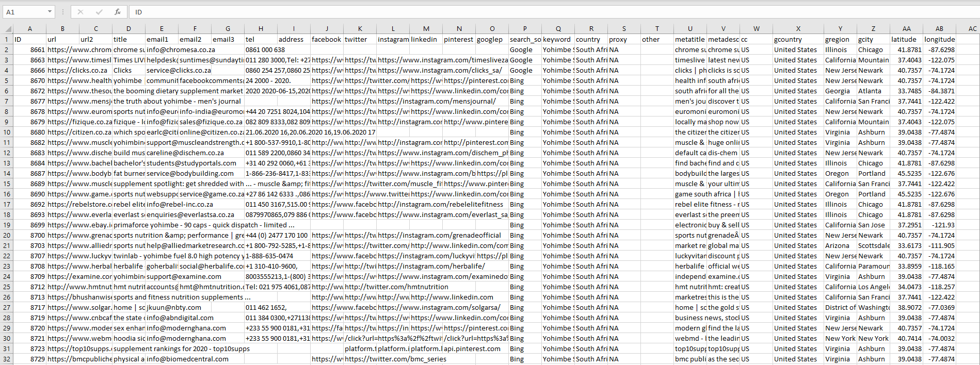Select column AA header
The width and height of the screenshot is (980, 365).
tap(907, 29)
